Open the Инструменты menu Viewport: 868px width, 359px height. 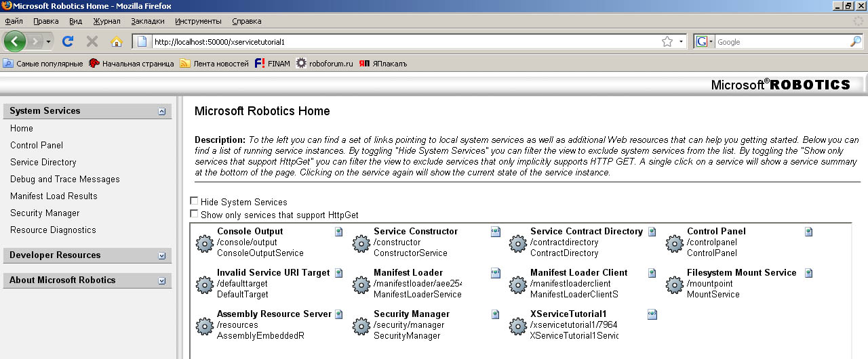198,21
